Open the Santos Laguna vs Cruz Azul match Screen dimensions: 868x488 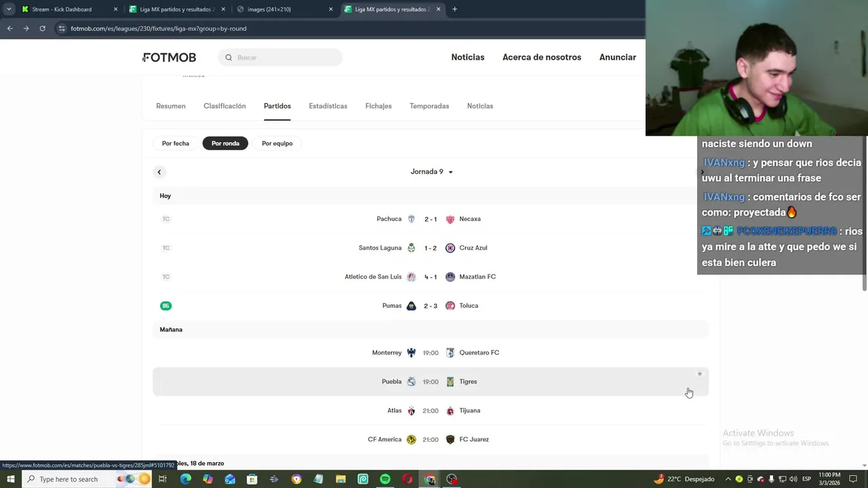point(431,248)
